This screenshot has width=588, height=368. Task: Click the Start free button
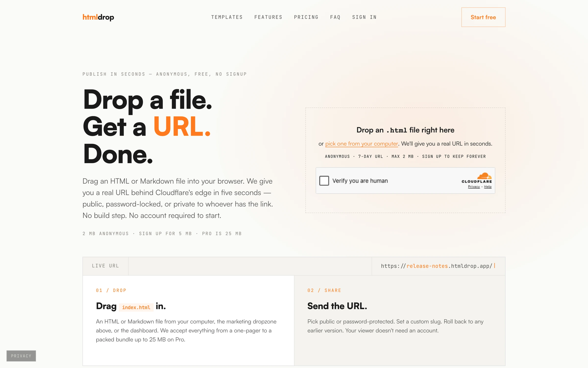483,17
